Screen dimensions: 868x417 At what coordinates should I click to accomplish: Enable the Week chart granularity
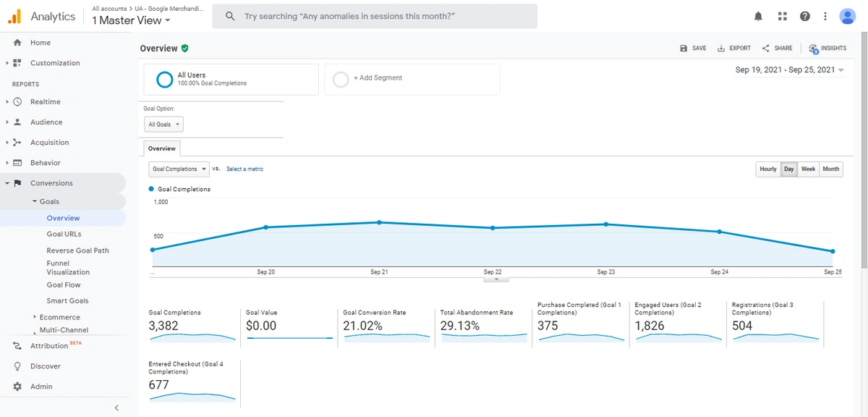[x=808, y=169]
